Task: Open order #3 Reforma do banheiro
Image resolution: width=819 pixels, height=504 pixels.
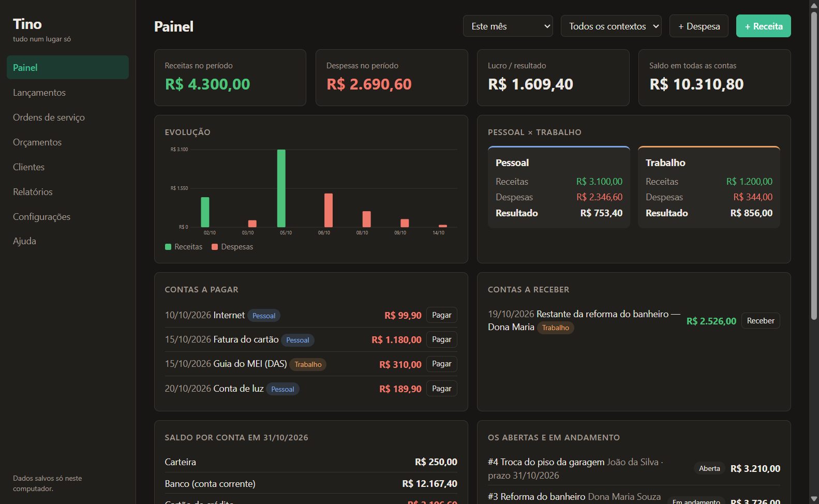Action: coord(537,497)
